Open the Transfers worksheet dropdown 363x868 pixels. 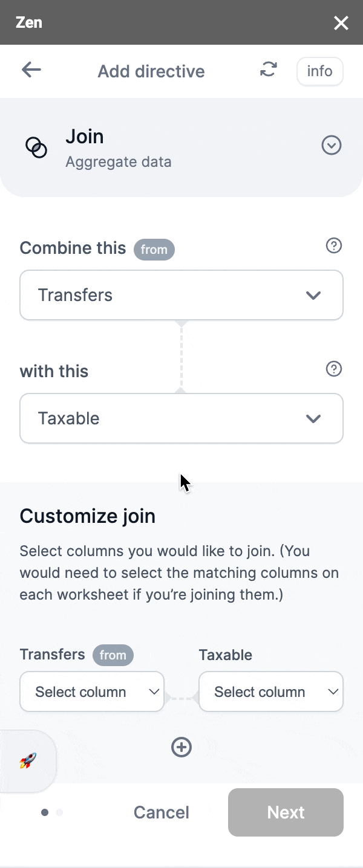[x=181, y=295]
